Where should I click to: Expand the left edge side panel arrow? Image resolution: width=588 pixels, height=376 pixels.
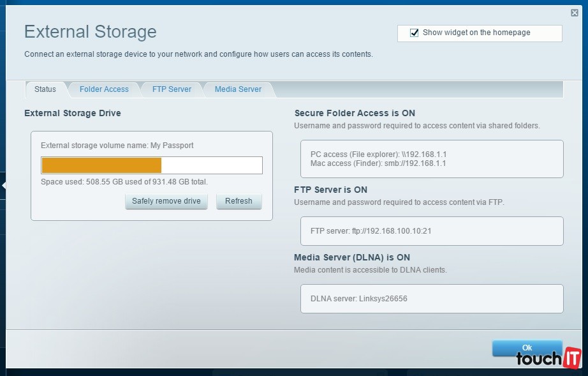3,186
